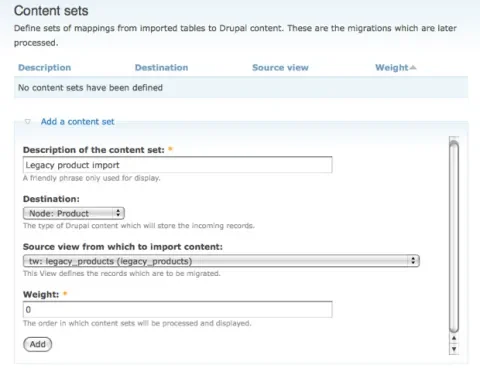Screen dimensions: 480x375
Task: Click the Source view from which label
Action: point(123,247)
